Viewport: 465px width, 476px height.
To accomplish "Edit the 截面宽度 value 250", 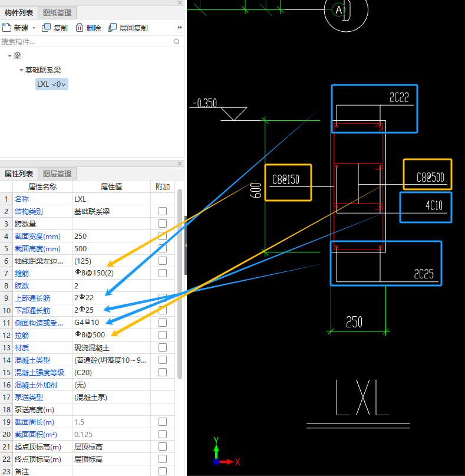I will 111,236.
